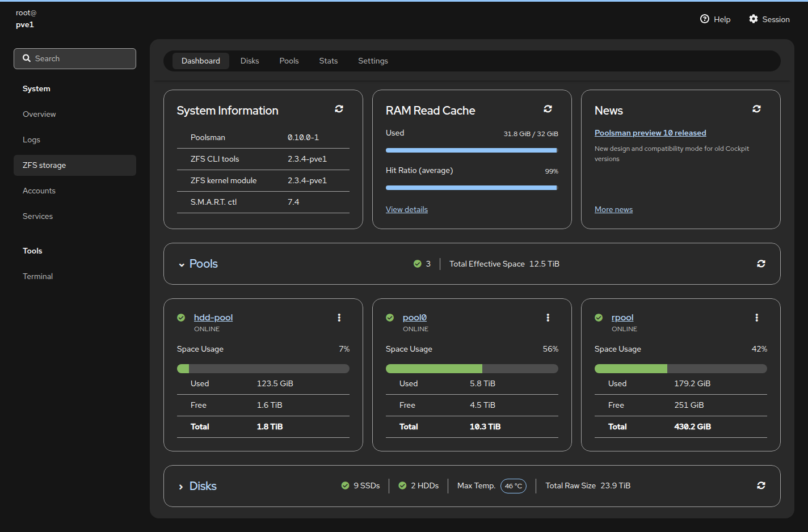808x532 pixels.
Task: Click the Help question-mark icon
Action: [704, 19]
